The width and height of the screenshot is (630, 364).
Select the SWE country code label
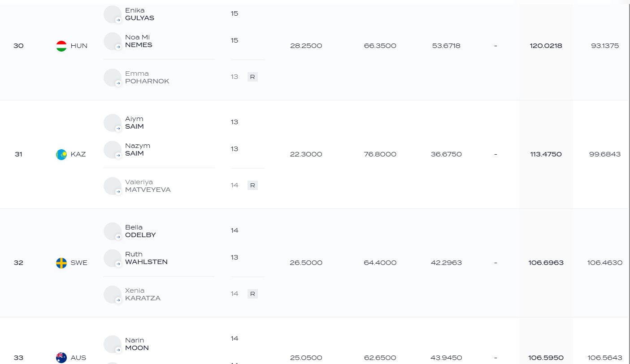click(79, 263)
